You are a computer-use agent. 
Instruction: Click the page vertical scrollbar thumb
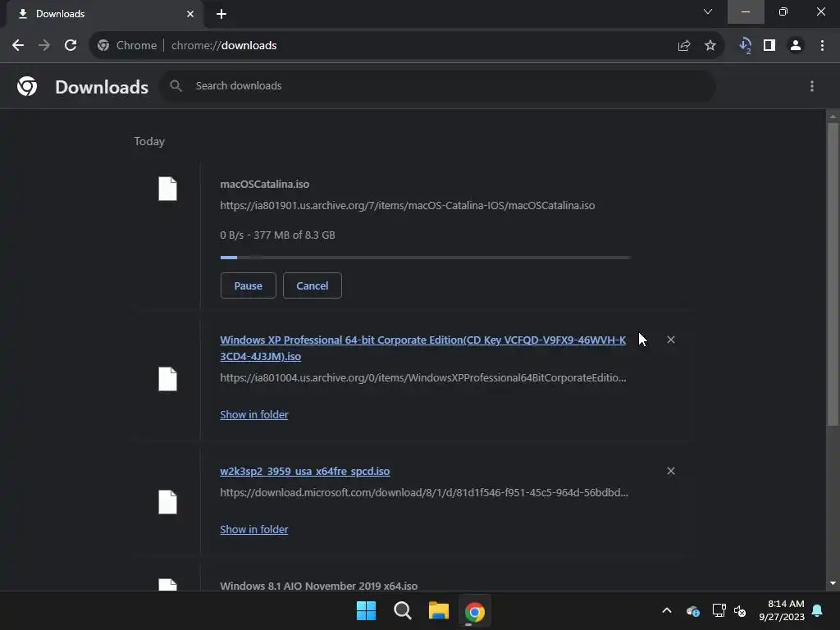pyautogui.click(x=833, y=274)
